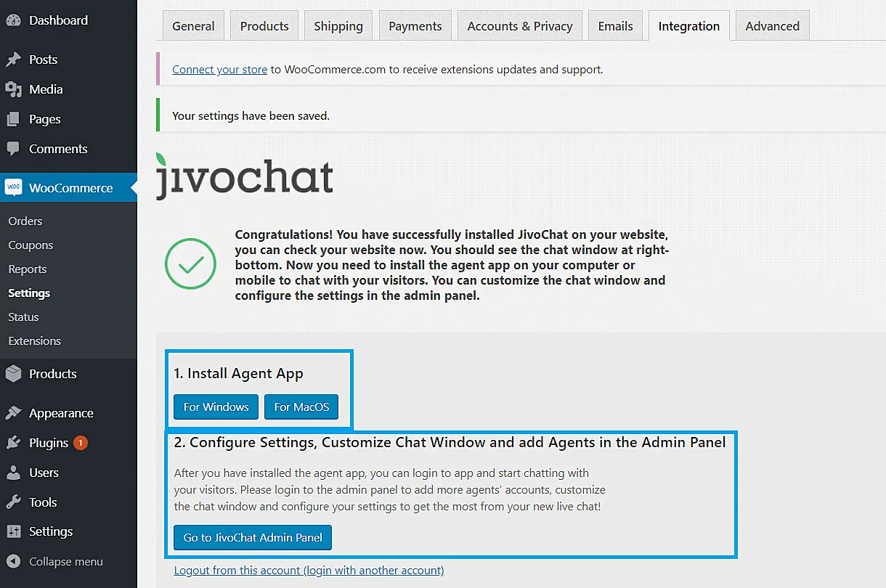Follow the Connect your store link
Viewport: 886px width, 588px height.
coord(219,70)
